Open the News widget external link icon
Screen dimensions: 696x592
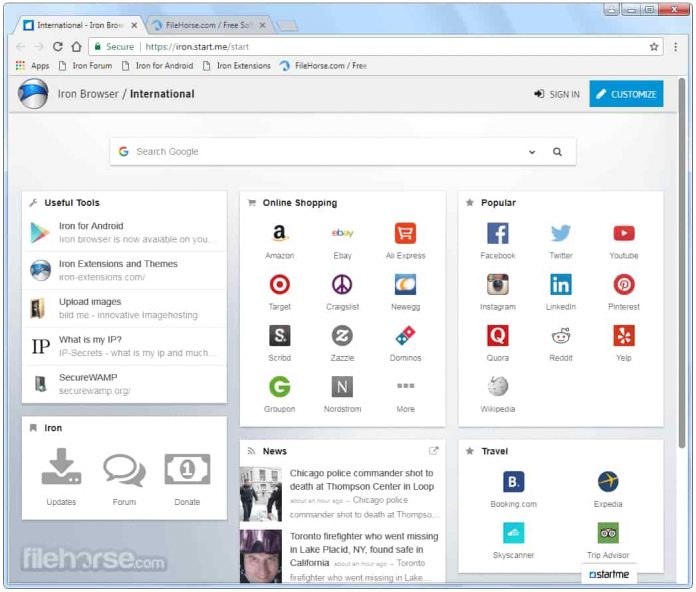433,451
